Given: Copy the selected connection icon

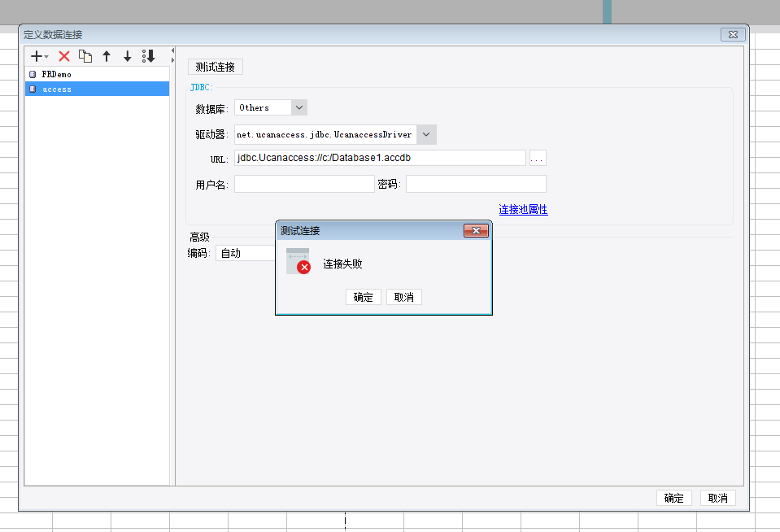Looking at the screenshot, I should coord(85,56).
